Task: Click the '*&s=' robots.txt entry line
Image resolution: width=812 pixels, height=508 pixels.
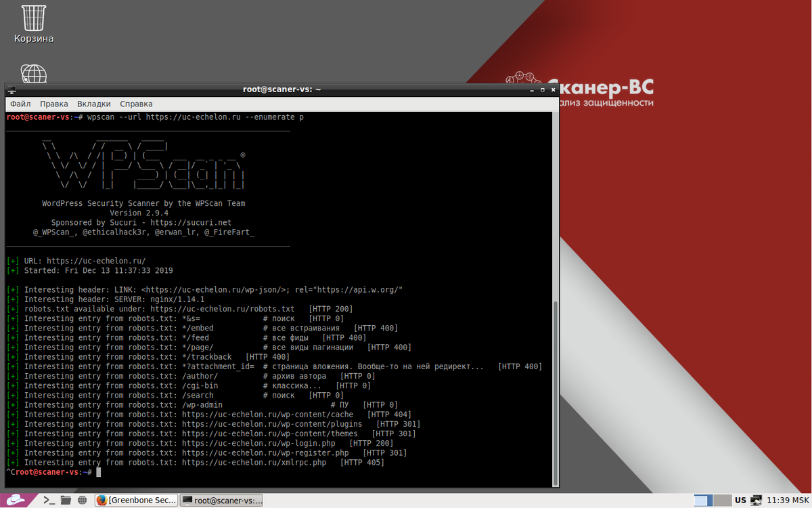Action: 175,318
